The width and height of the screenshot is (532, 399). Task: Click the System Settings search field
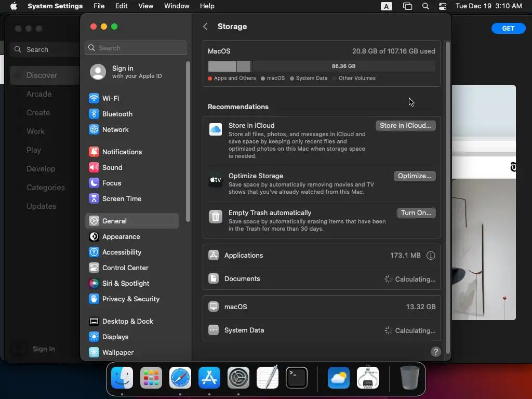coord(136,48)
